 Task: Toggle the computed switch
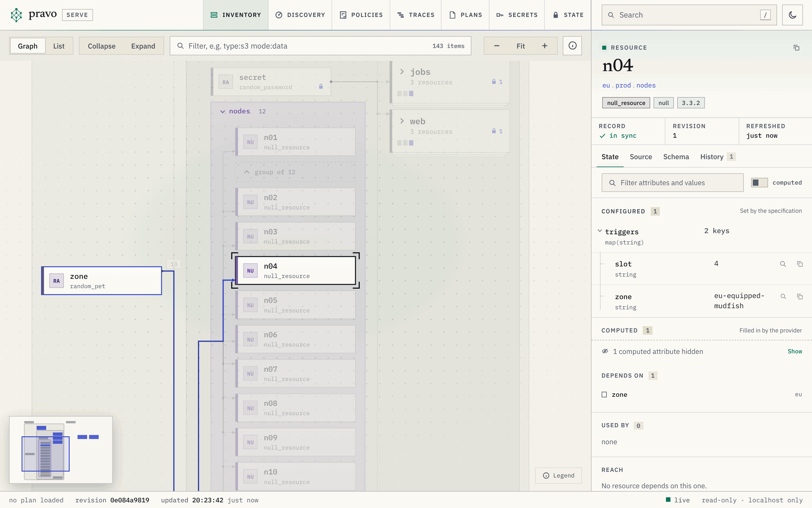(x=759, y=182)
